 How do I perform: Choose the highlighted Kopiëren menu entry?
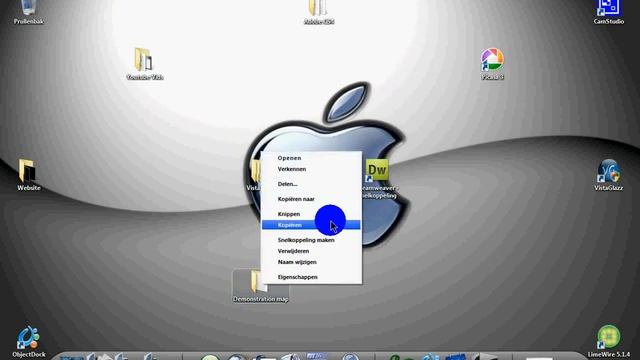[x=311, y=225]
